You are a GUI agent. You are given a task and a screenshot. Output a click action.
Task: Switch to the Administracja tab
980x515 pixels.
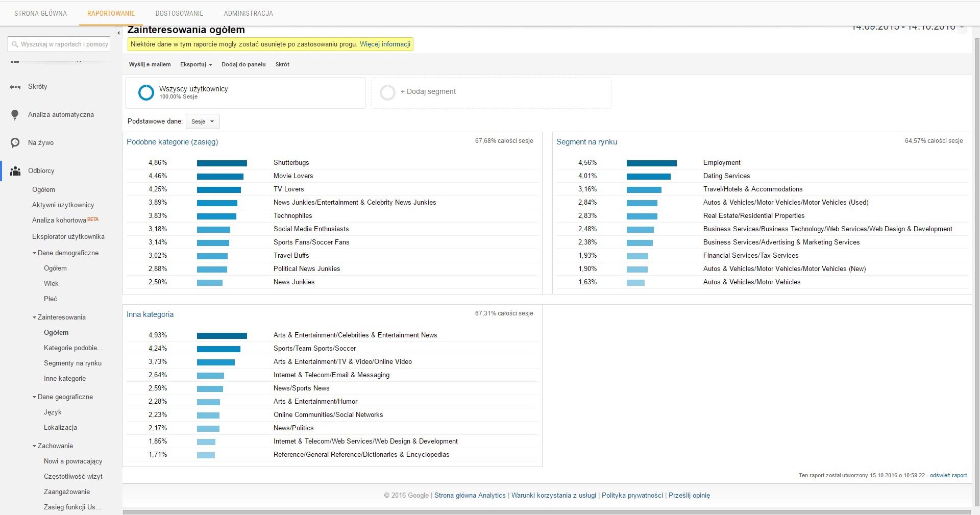tap(248, 13)
